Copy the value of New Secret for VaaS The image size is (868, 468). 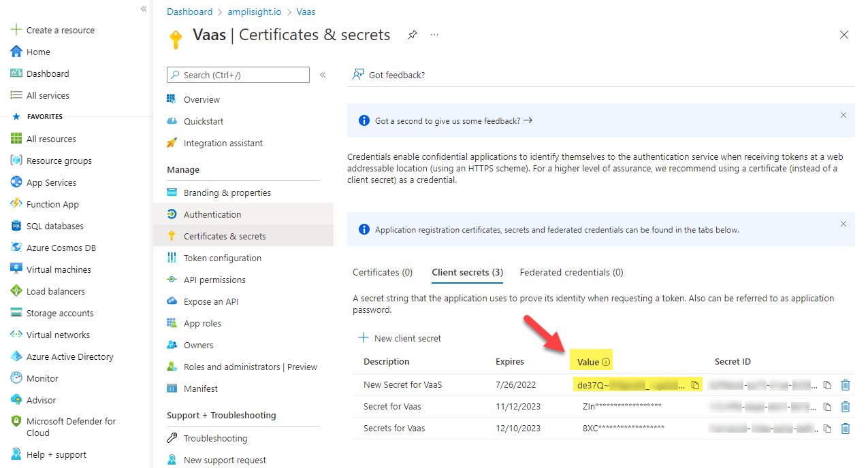click(x=695, y=385)
